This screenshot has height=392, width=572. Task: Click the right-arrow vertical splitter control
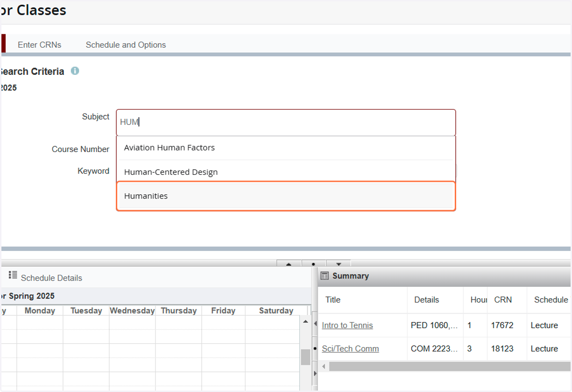point(315,373)
